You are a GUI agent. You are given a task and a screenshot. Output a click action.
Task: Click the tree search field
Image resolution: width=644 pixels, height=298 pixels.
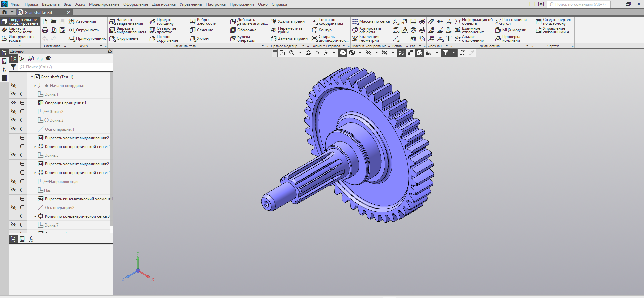[x=65, y=67]
